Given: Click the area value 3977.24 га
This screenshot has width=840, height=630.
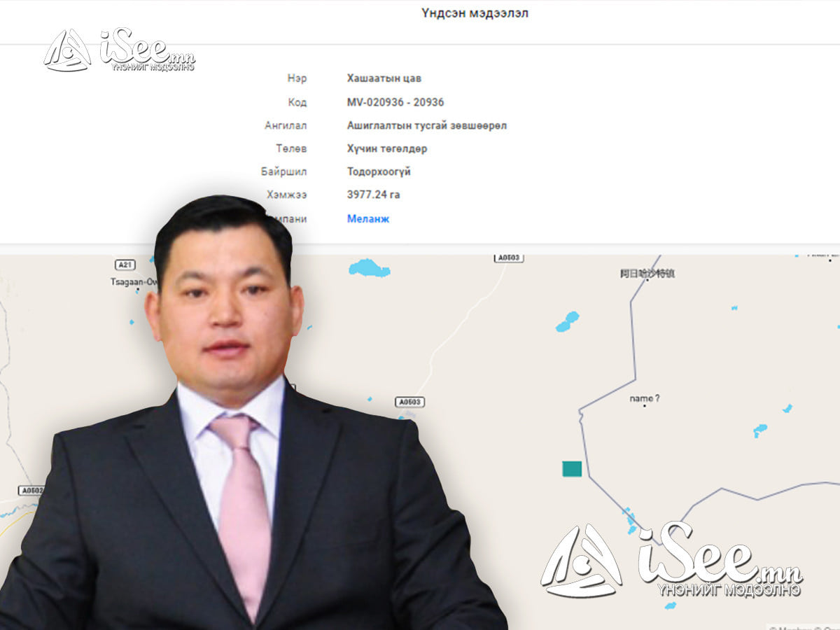Looking at the screenshot, I should pyautogui.click(x=373, y=195).
